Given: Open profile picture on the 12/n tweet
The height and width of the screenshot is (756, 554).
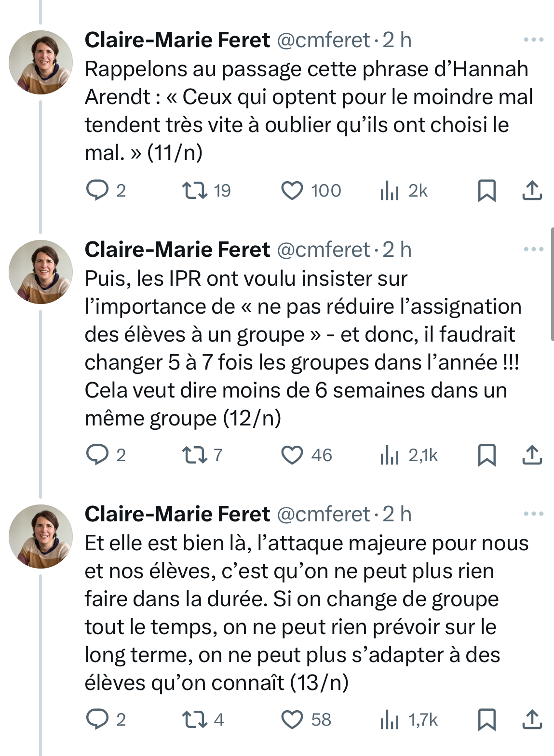Looking at the screenshot, I should coord(41,272).
